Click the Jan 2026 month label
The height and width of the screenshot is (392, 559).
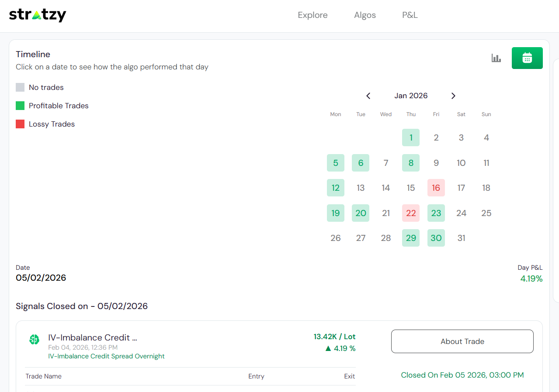click(411, 96)
